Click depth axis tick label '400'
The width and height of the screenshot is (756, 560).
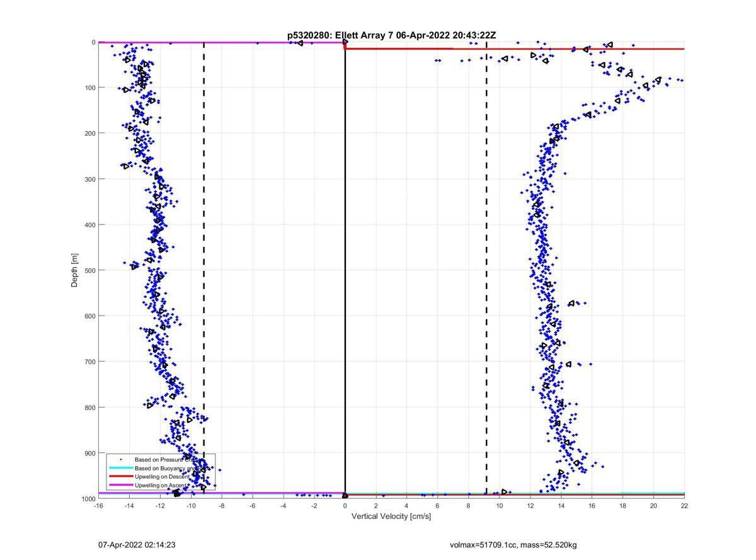tap(89, 225)
